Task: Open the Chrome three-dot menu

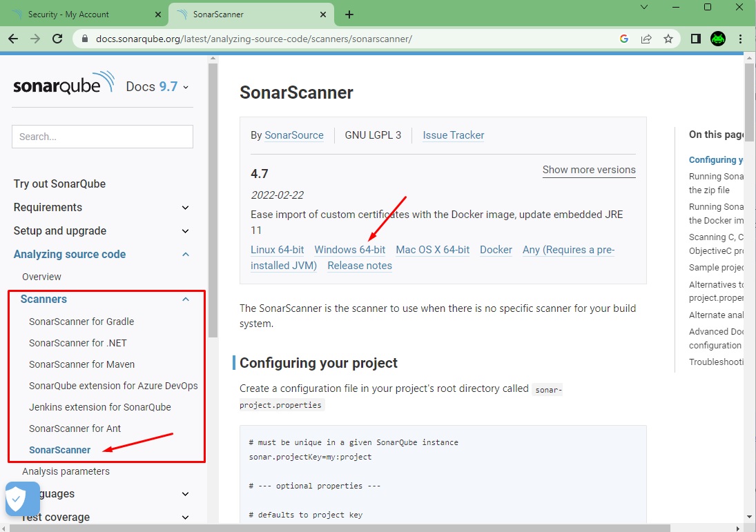Action: click(x=740, y=39)
